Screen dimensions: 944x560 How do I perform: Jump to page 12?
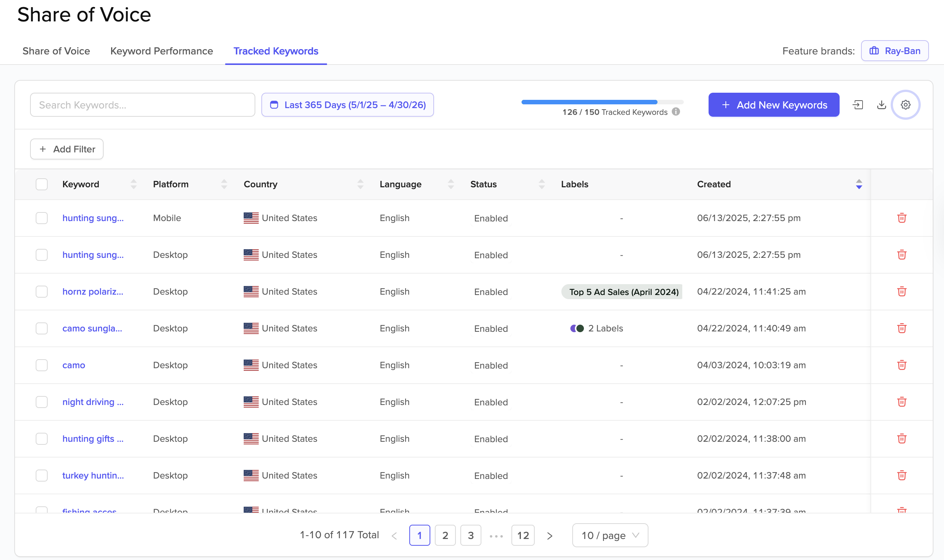point(523,536)
